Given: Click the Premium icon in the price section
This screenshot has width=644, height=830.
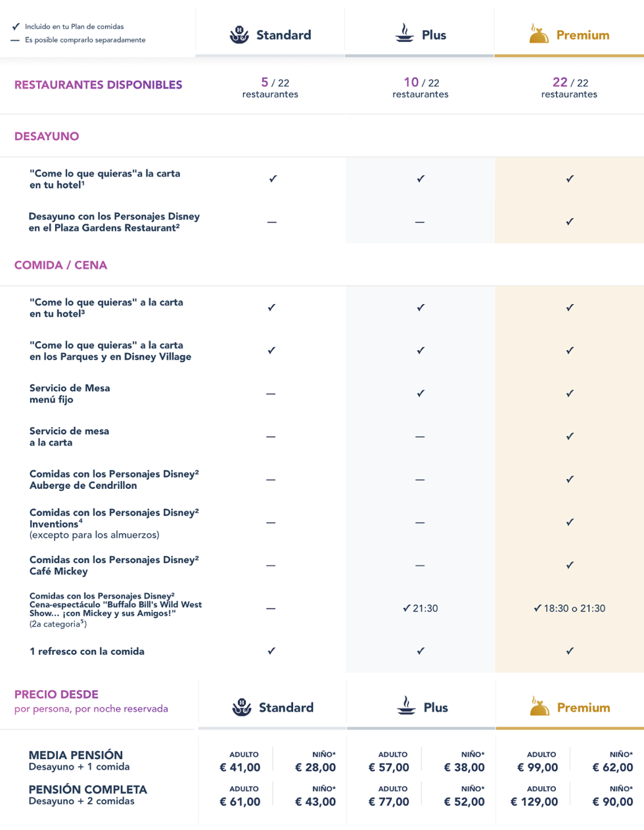Looking at the screenshot, I should click(540, 707).
